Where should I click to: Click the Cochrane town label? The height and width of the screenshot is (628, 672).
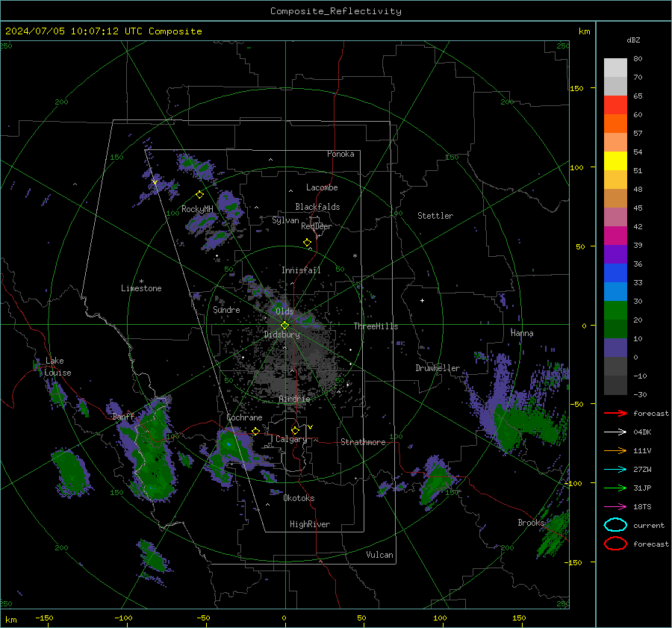coord(244,417)
